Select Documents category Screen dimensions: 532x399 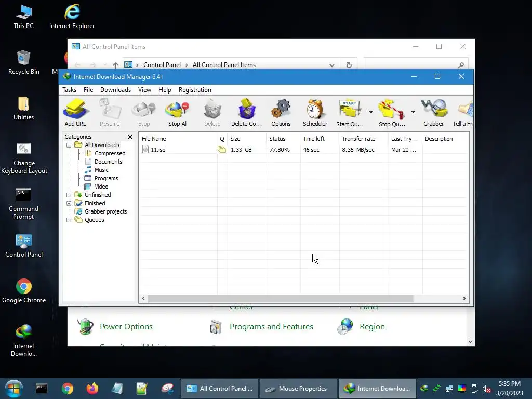[108, 162]
